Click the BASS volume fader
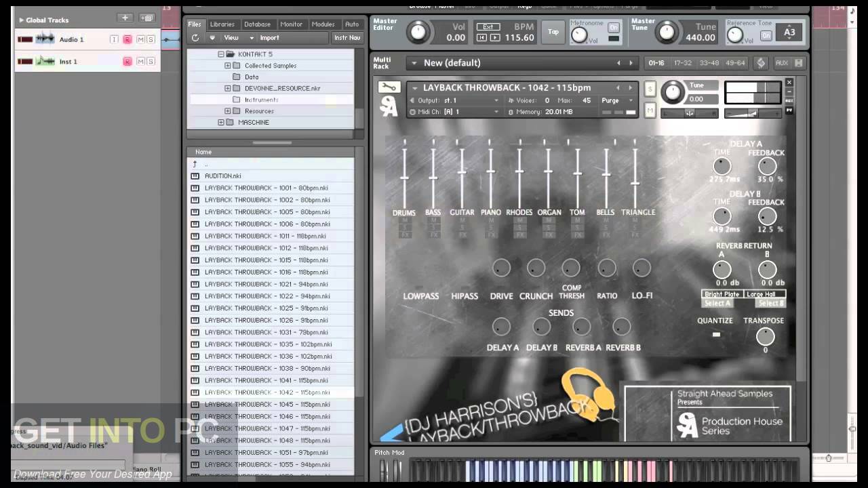 pos(433,178)
